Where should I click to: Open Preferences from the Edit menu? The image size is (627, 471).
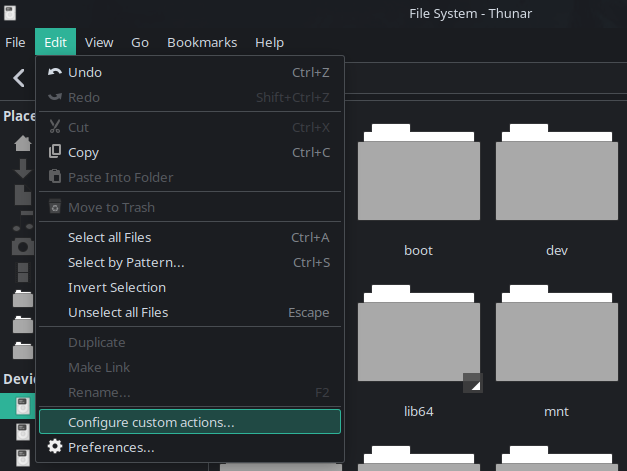pos(190,447)
